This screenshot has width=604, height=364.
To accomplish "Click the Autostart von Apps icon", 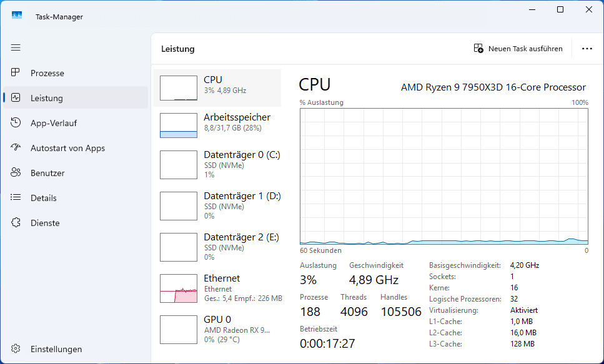I will pos(16,148).
